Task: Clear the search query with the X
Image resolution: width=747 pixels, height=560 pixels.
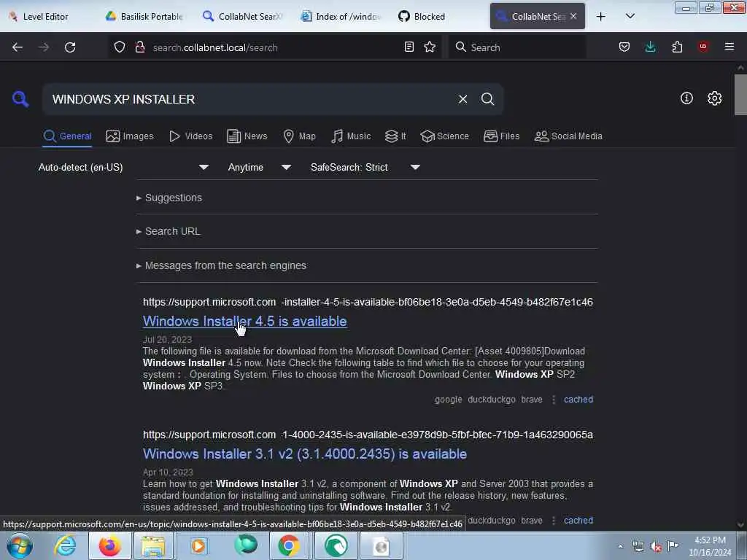Action: coord(462,99)
